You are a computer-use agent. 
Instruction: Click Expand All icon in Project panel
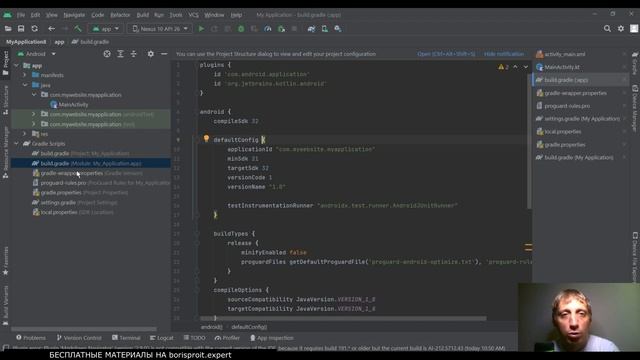click(120, 54)
